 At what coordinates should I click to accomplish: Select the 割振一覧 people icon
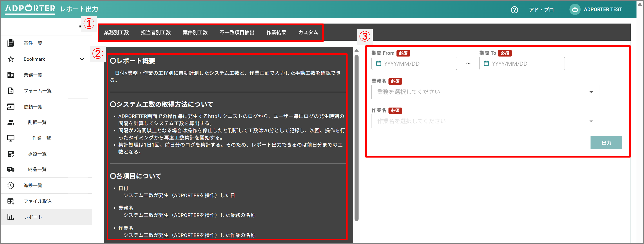[x=11, y=122]
